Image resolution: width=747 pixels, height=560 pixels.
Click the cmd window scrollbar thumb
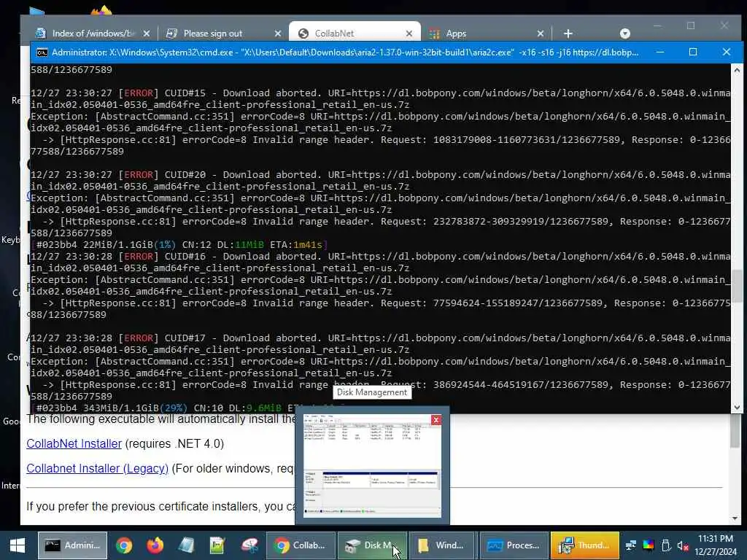[x=737, y=286]
